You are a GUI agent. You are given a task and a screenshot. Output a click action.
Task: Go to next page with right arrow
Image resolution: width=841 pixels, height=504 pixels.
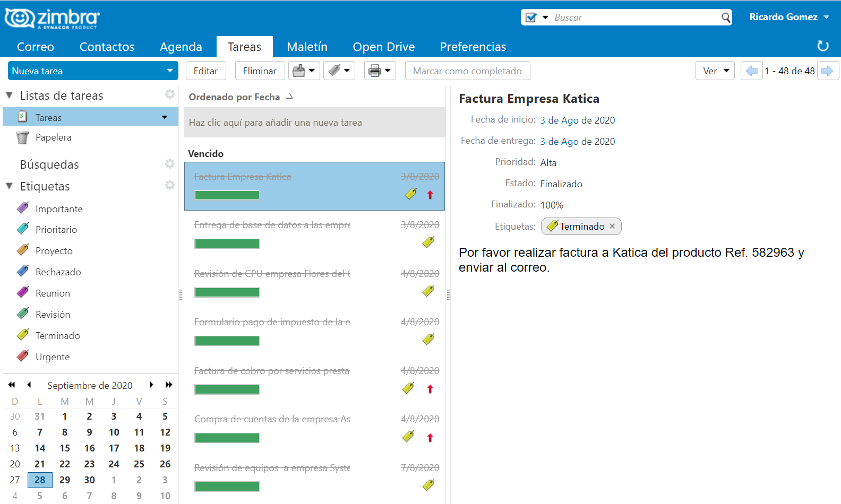coord(827,71)
